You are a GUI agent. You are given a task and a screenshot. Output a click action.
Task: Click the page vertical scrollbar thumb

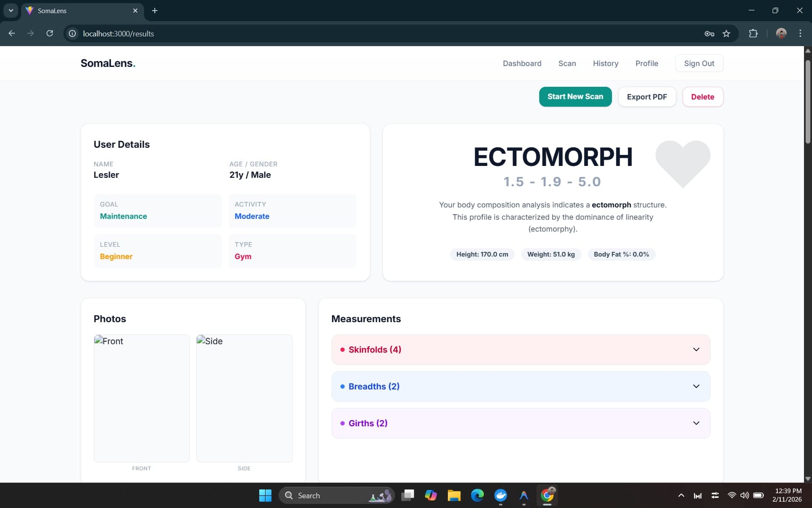808,102
